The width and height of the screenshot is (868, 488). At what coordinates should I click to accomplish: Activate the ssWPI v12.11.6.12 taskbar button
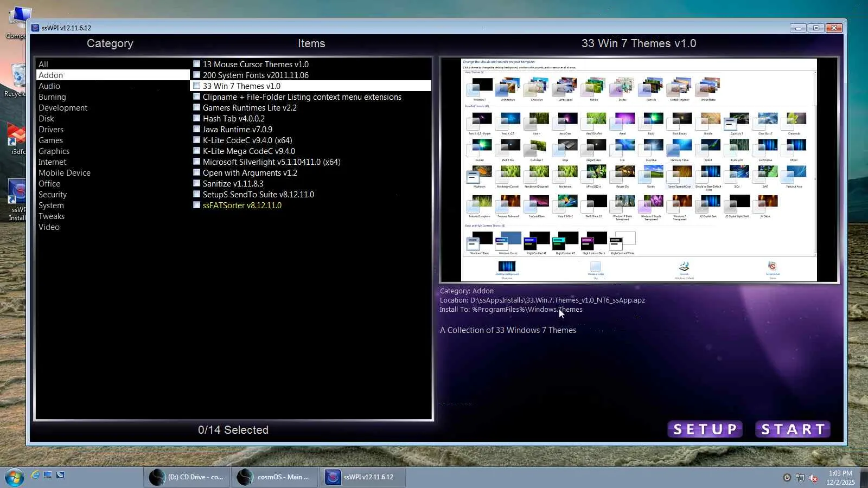pos(363,477)
